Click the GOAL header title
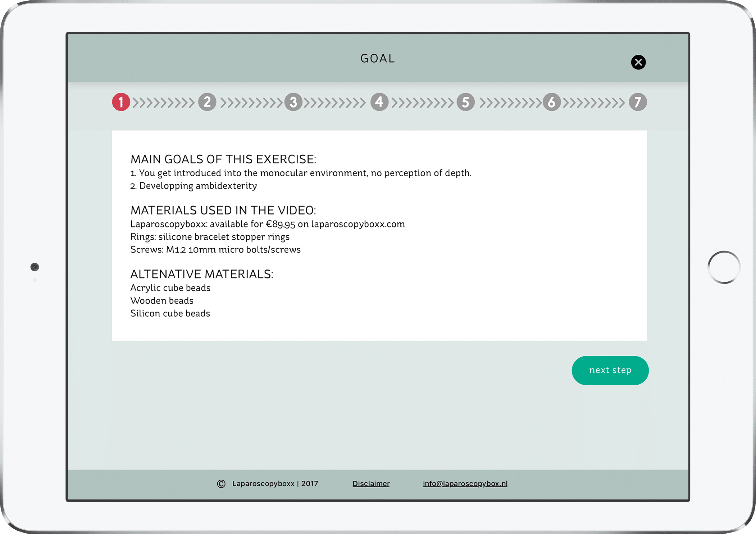756x534 pixels. (378, 58)
